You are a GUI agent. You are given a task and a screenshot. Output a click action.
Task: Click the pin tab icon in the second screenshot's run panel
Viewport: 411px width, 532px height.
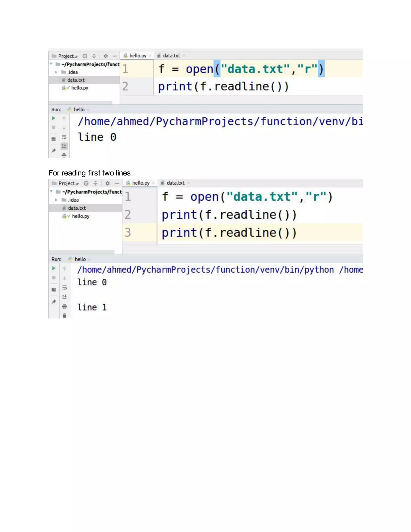(54, 302)
